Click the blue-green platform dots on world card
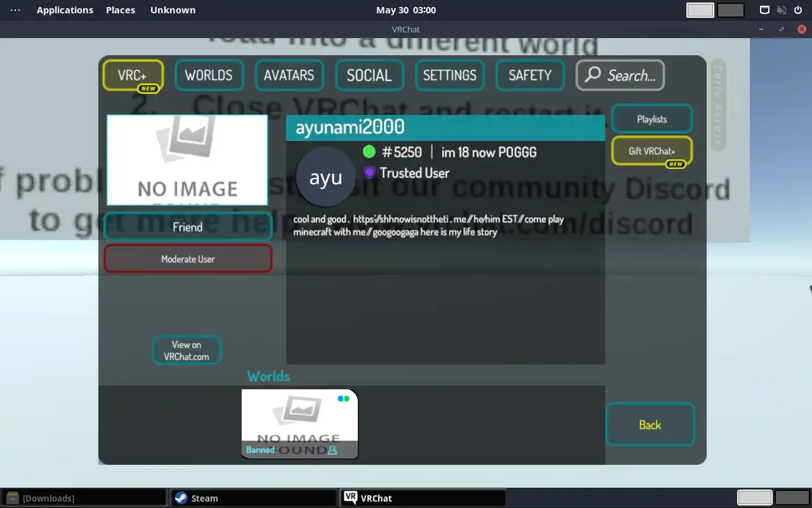 pos(343,399)
